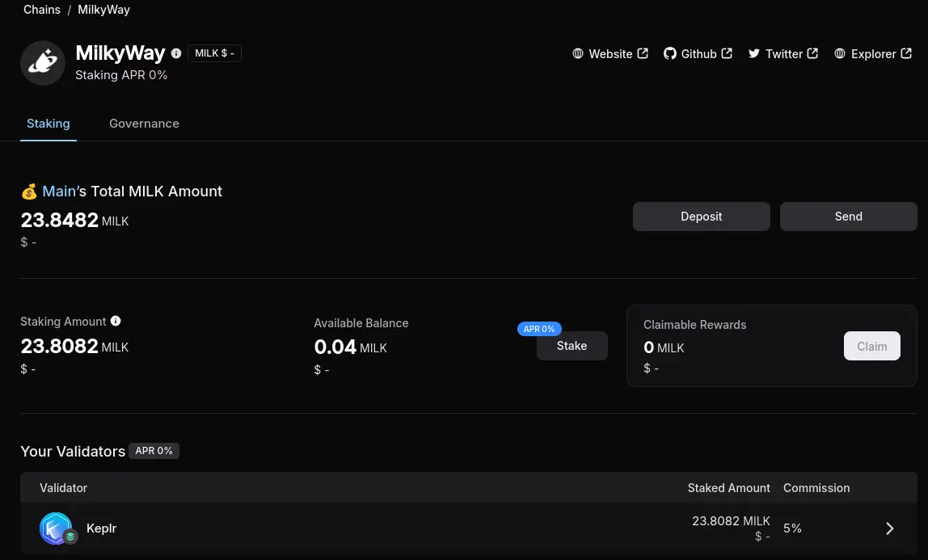Image resolution: width=928 pixels, height=560 pixels.
Task: Click external-link icon after Twitter
Action: (x=812, y=53)
